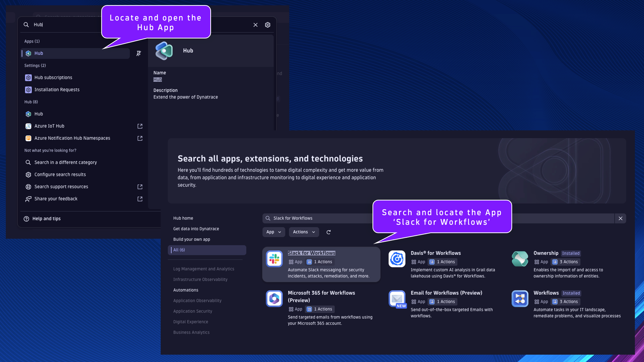Click external link icon for Azure IoT Hub
The height and width of the screenshot is (362, 644).
[x=140, y=126]
